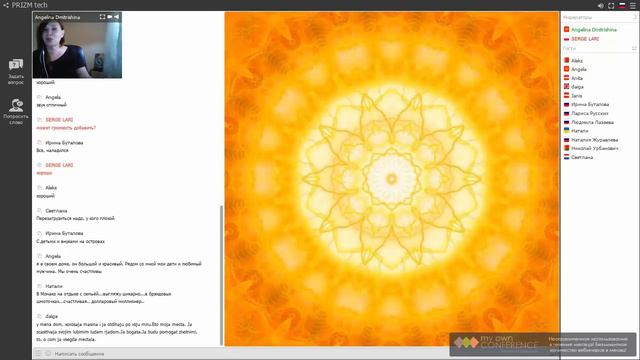Click the MyOwnConference logo banner
Screen dimensions: 640x360
click(543, 344)
